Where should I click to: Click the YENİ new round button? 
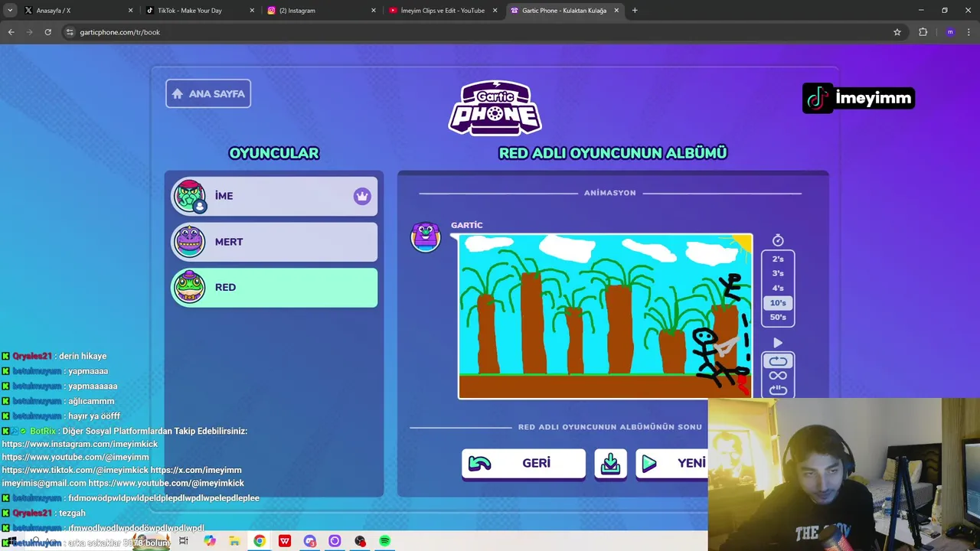tap(672, 464)
